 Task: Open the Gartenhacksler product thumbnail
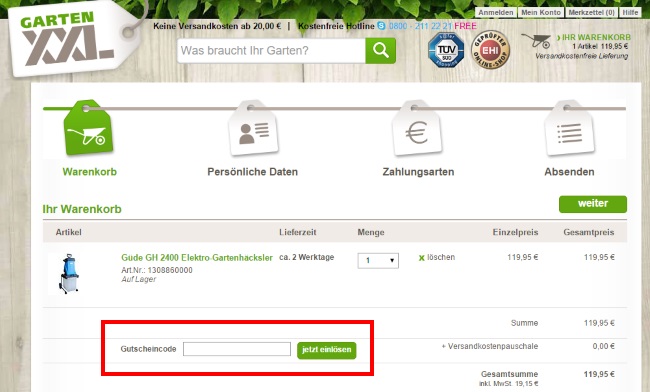(x=68, y=274)
